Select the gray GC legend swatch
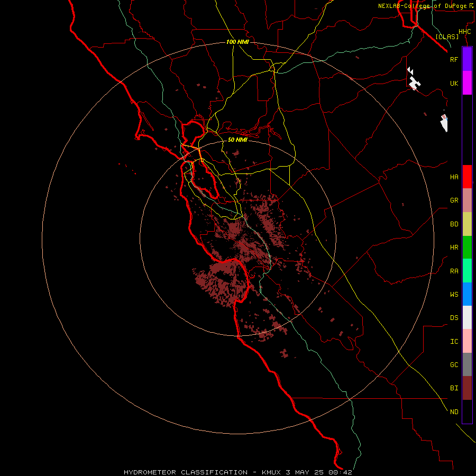This screenshot has height=476, width=476. click(467, 364)
